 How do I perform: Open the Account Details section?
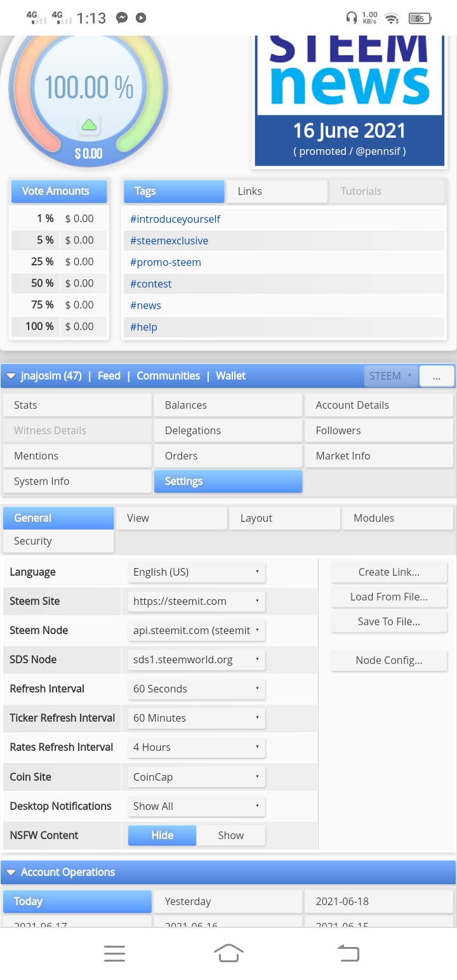pyautogui.click(x=380, y=405)
